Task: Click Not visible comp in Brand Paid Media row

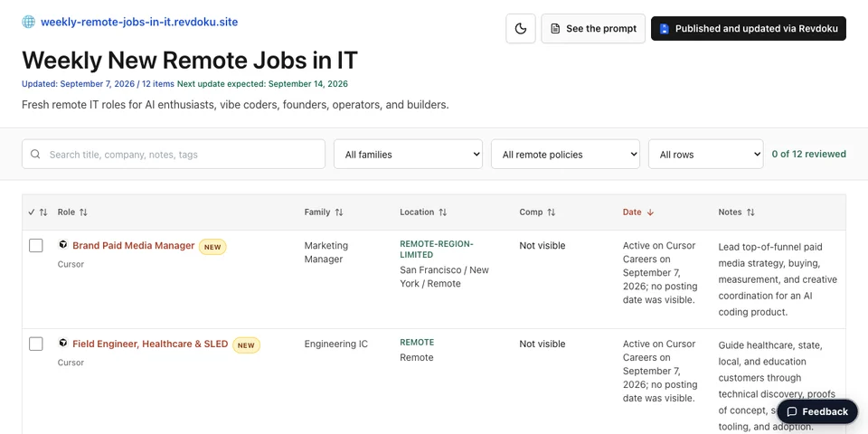Action: pyautogui.click(x=542, y=245)
